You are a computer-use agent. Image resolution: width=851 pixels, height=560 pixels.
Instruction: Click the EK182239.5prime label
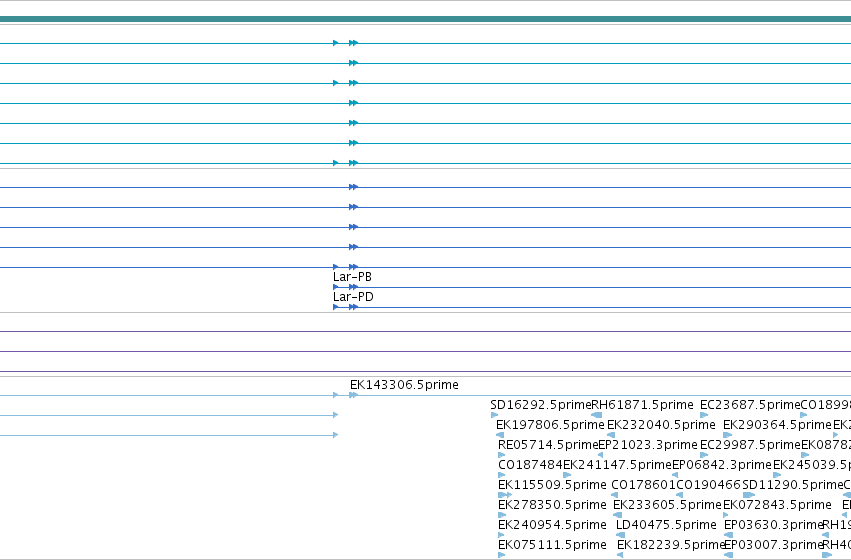click(671, 545)
